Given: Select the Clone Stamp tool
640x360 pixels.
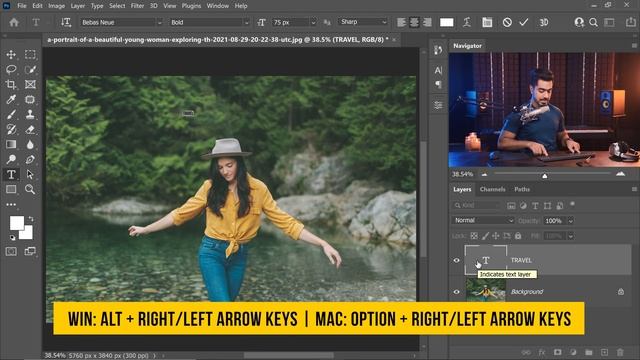Looking at the screenshot, I should tap(30, 115).
